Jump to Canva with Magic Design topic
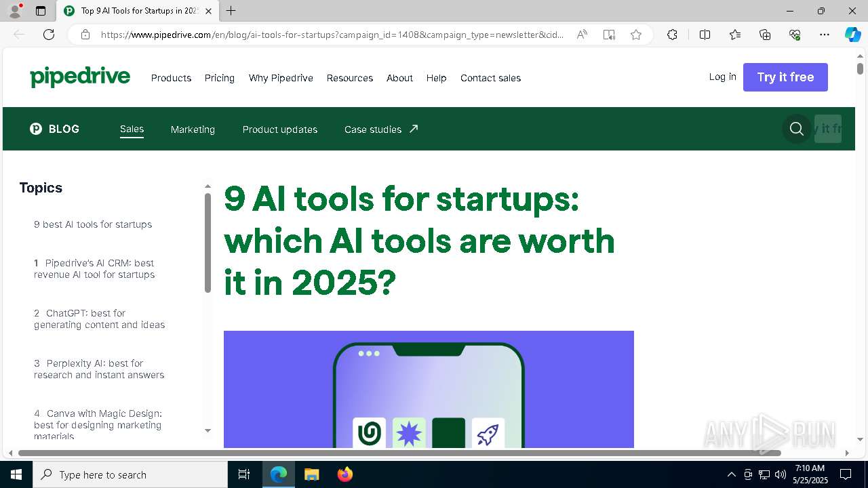 (98, 424)
